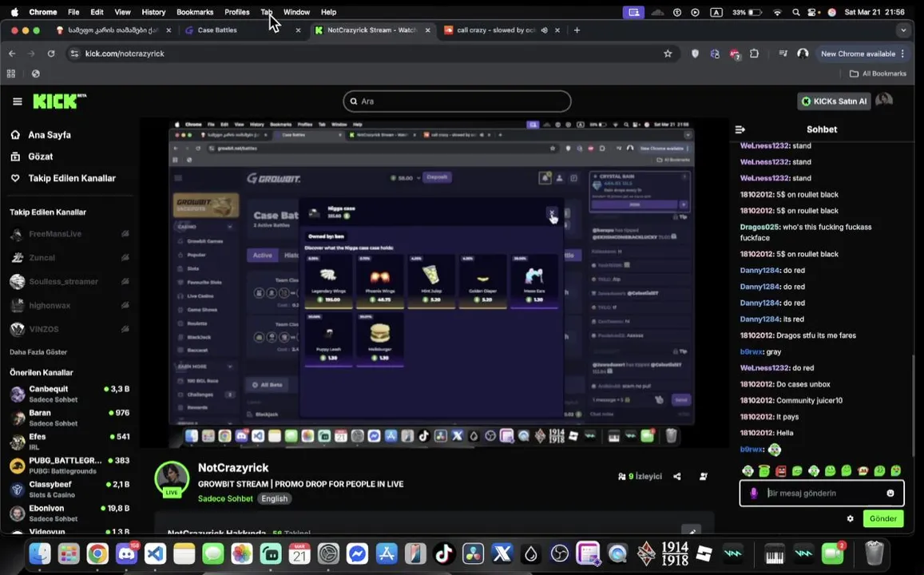Open the Kick logo home link
This screenshot has height=575, width=924.
(x=58, y=101)
